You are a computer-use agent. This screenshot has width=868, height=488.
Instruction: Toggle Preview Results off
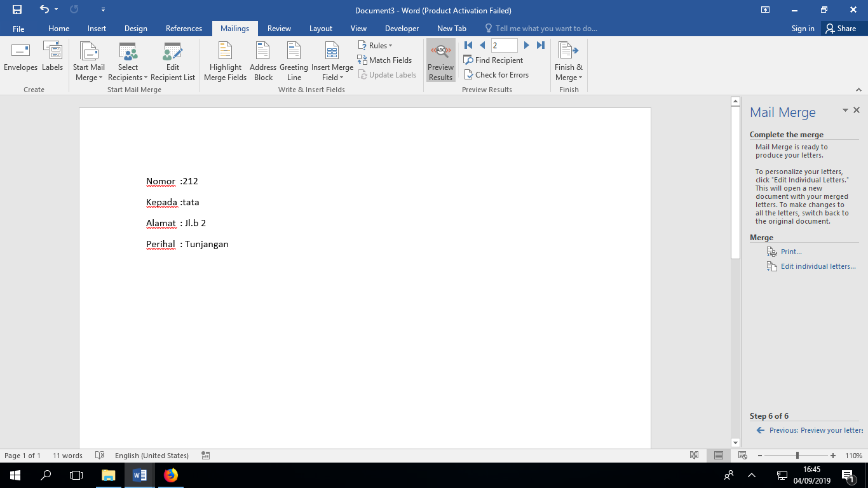[x=440, y=61]
